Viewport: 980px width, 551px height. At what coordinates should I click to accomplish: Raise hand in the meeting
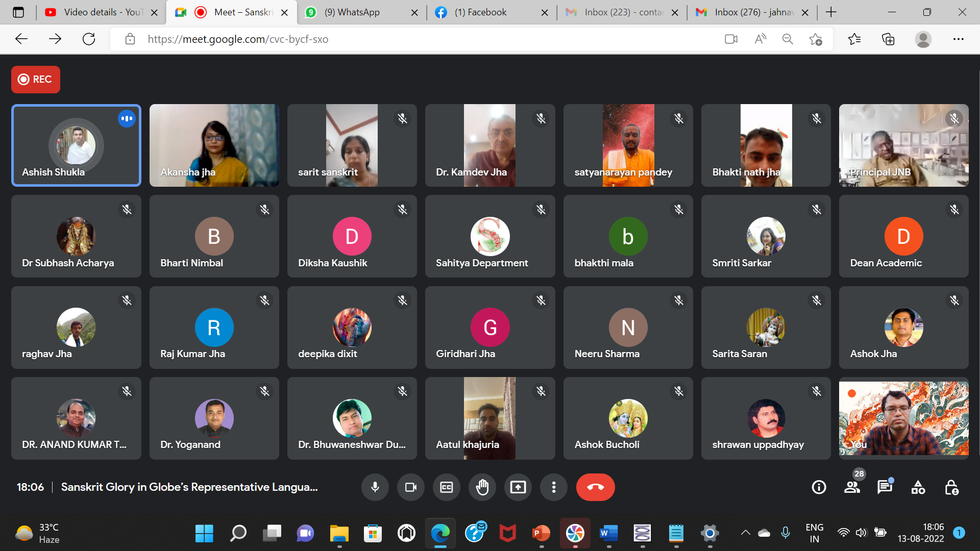[482, 487]
